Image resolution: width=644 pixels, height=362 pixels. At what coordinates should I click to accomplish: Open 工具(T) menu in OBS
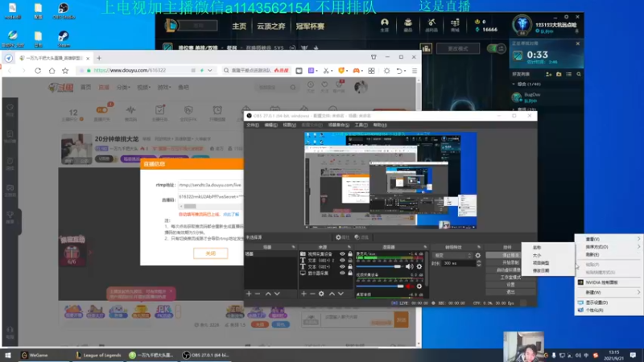[361, 125]
